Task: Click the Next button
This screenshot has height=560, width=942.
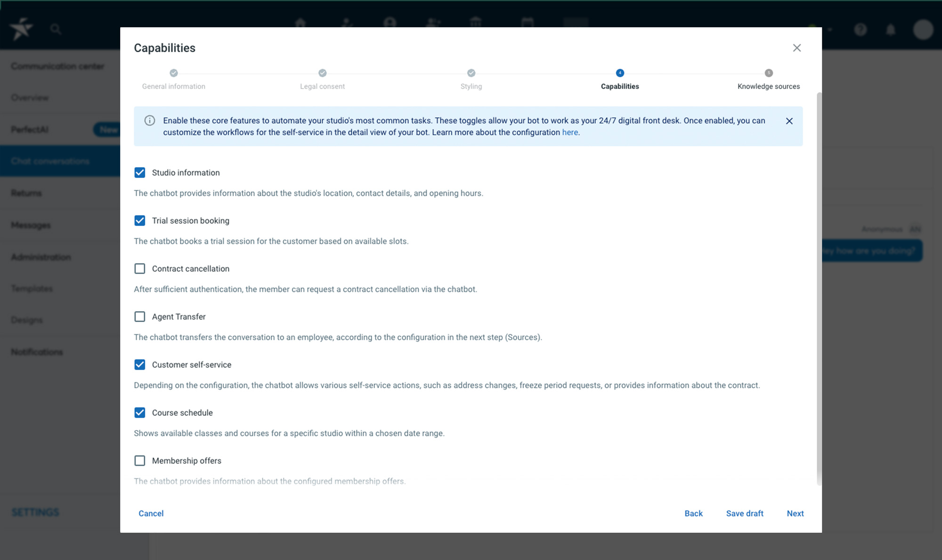Action: (x=795, y=514)
